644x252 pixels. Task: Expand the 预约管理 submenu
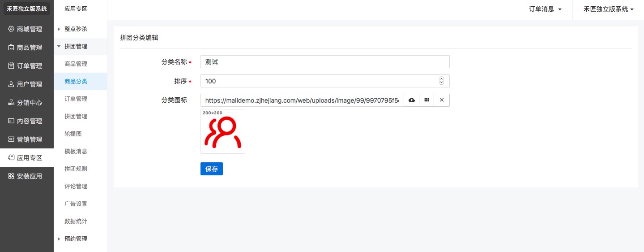(x=76, y=239)
